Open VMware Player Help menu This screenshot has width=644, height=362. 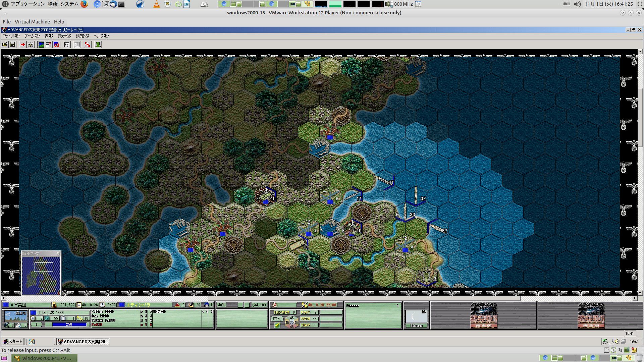point(59,22)
